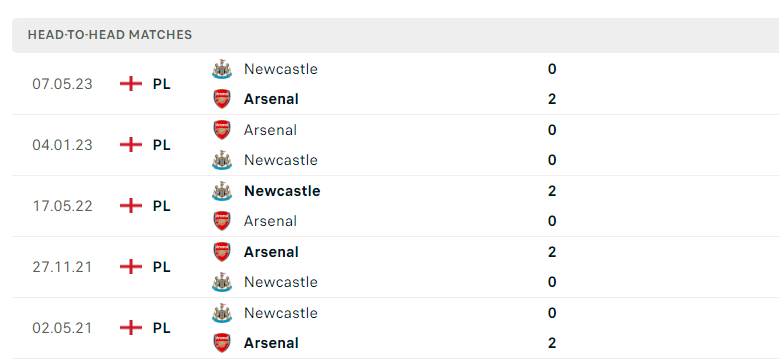The height and width of the screenshot is (363, 779).
Task: Open match dated 07.05.23
Action: 395,84
